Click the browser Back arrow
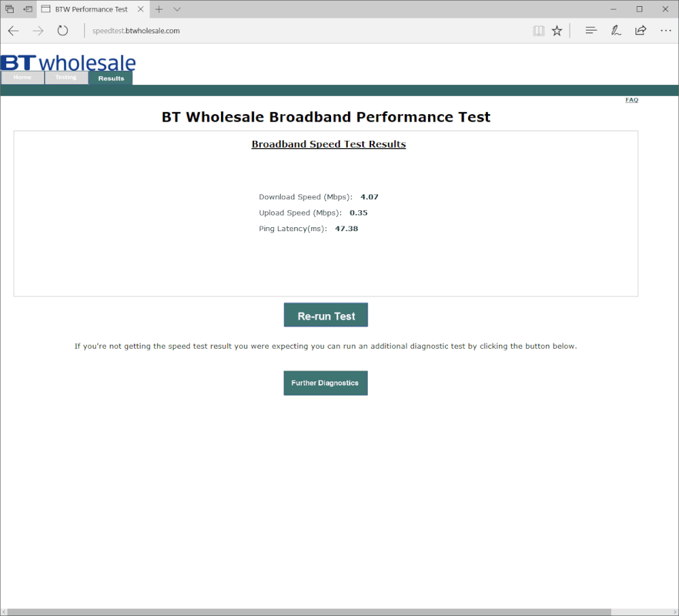 tap(14, 31)
